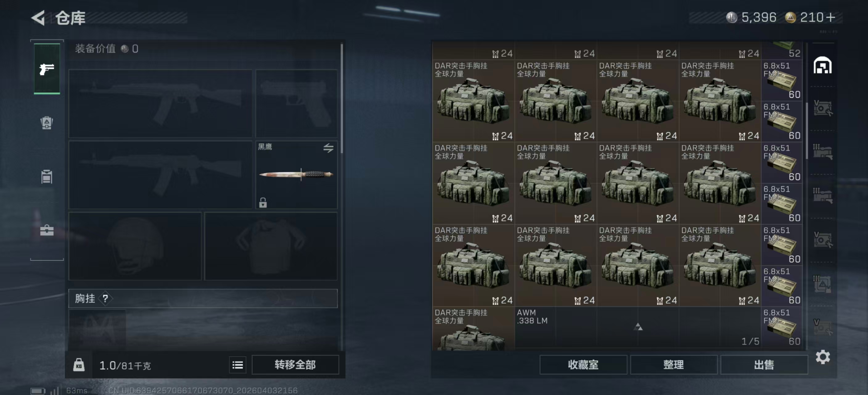Open the list view icon next to 转移全部
The image size is (868, 395).
coord(238,365)
